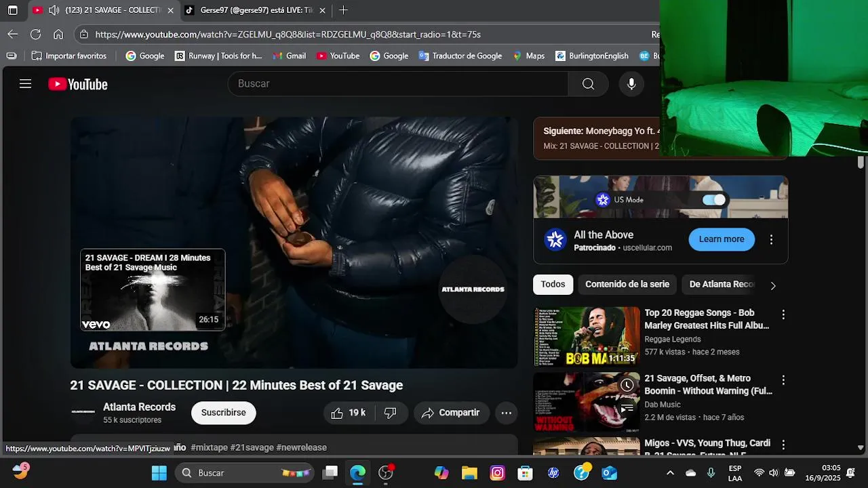Go to the YouTube home logo
This screenshot has height=488, width=868.
point(78,84)
